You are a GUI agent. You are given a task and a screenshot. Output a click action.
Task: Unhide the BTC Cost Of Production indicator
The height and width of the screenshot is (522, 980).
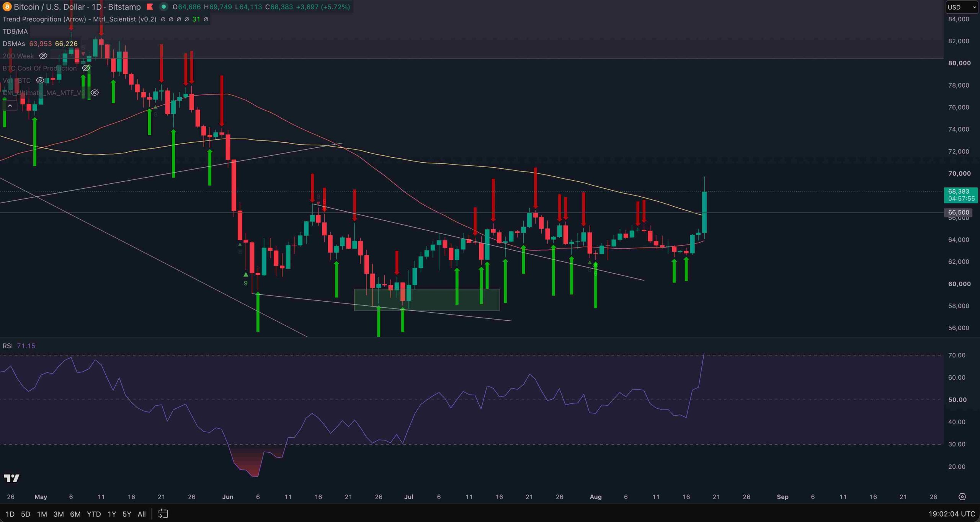pos(86,68)
